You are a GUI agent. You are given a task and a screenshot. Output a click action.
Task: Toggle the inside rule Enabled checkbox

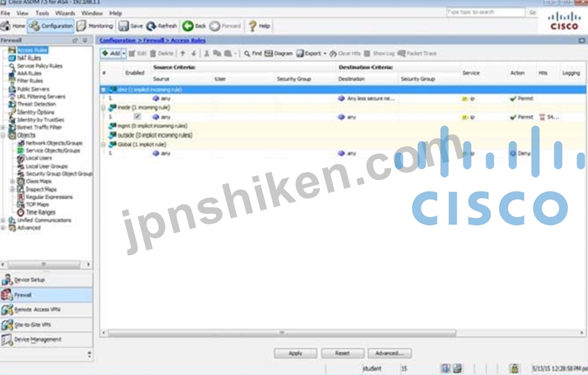(137, 117)
